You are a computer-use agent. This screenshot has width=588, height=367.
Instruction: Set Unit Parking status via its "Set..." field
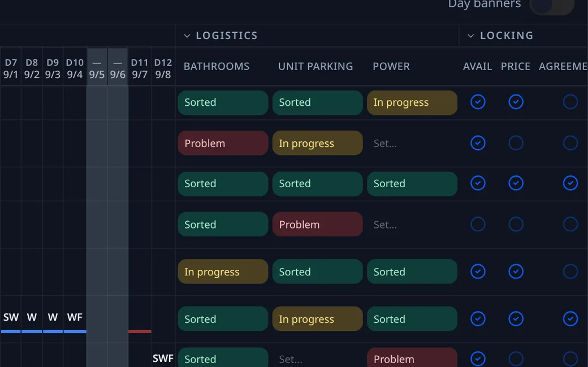click(x=318, y=359)
